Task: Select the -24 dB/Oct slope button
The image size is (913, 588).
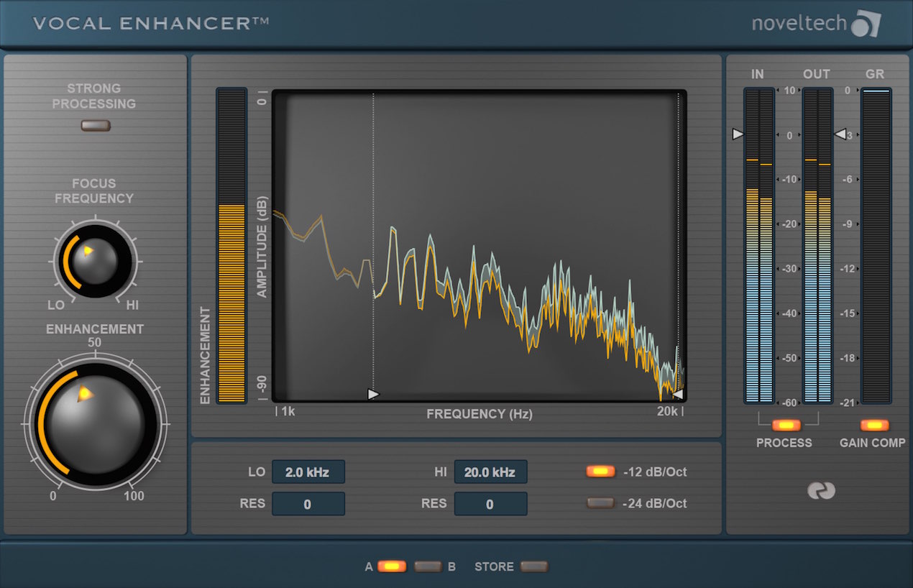Action: coord(601,503)
